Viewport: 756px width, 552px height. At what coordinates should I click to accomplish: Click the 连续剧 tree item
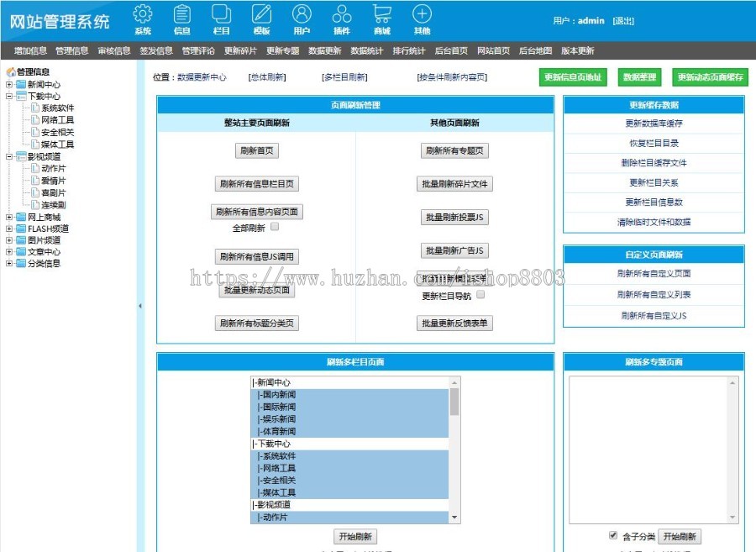click(54, 205)
